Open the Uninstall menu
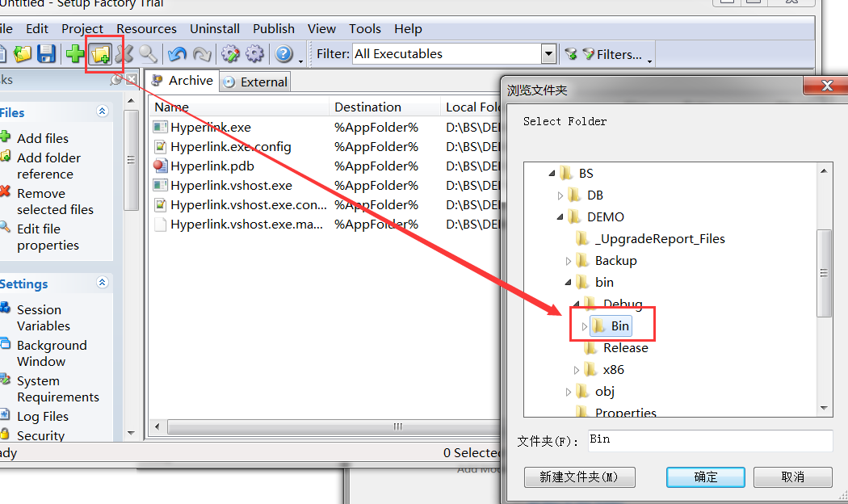The image size is (848, 504). coord(215,28)
